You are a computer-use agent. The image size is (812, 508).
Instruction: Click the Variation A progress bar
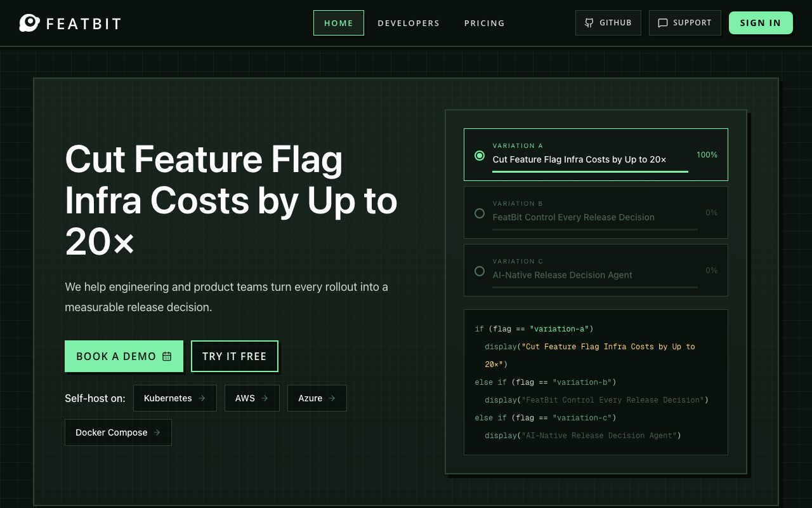tap(591, 171)
